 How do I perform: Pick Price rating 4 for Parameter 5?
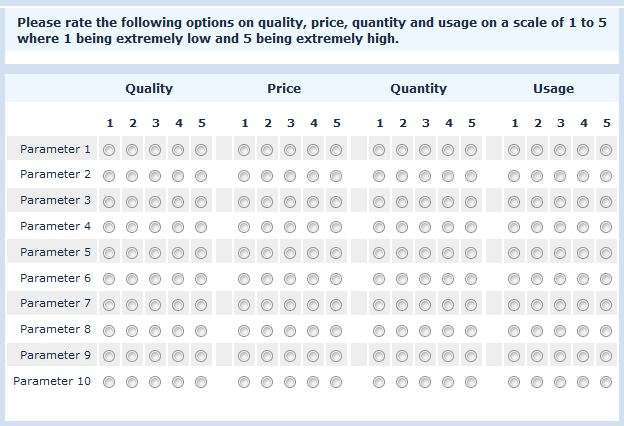313,253
